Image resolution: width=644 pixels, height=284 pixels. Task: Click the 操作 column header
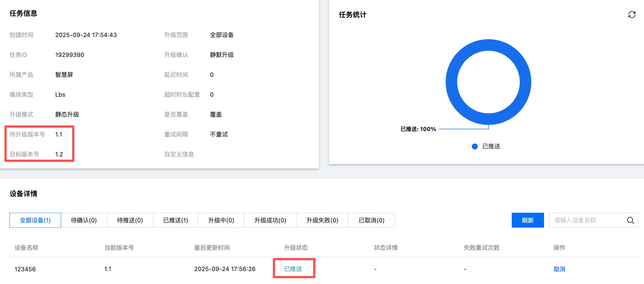pos(559,248)
